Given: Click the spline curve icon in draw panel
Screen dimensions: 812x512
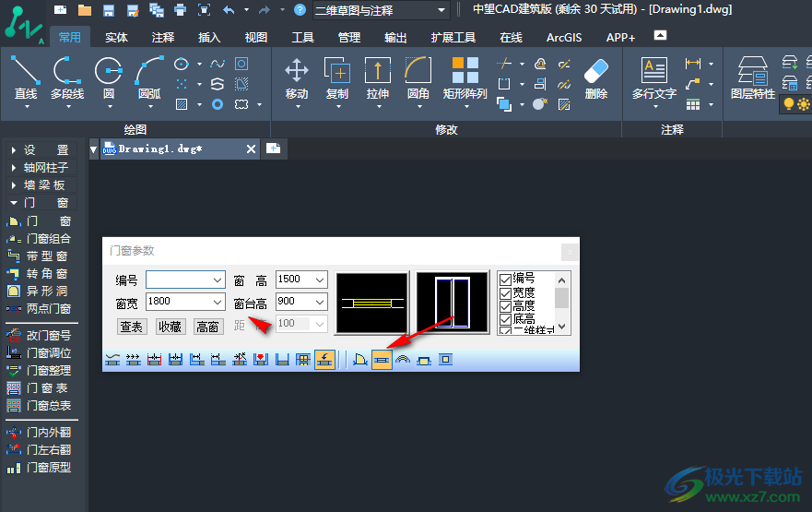Looking at the screenshot, I should 218,64.
